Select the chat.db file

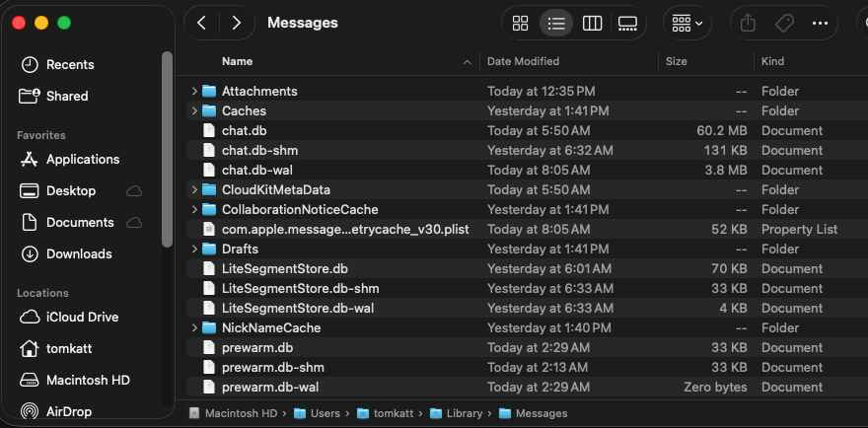245,131
